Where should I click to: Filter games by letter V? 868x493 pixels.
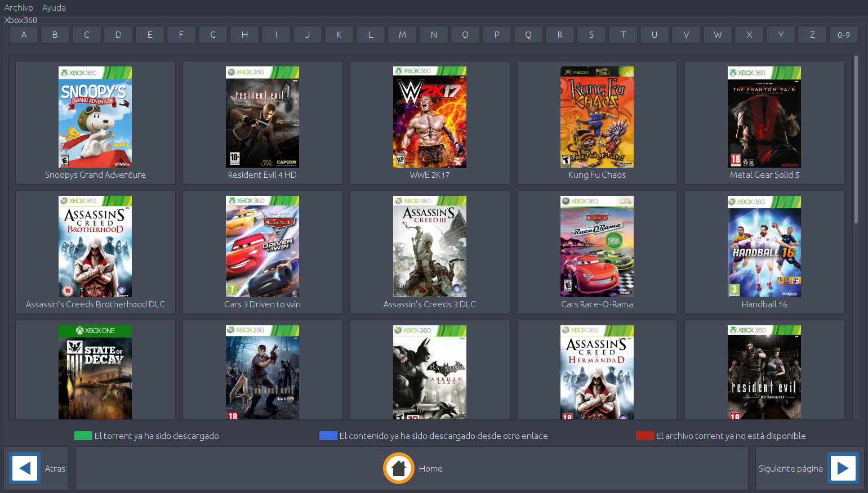686,35
